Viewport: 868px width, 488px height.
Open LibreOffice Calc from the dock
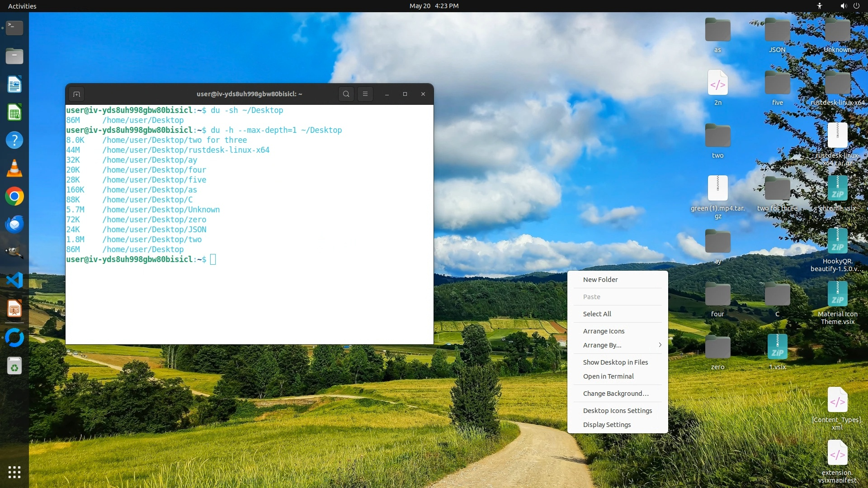click(x=14, y=113)
